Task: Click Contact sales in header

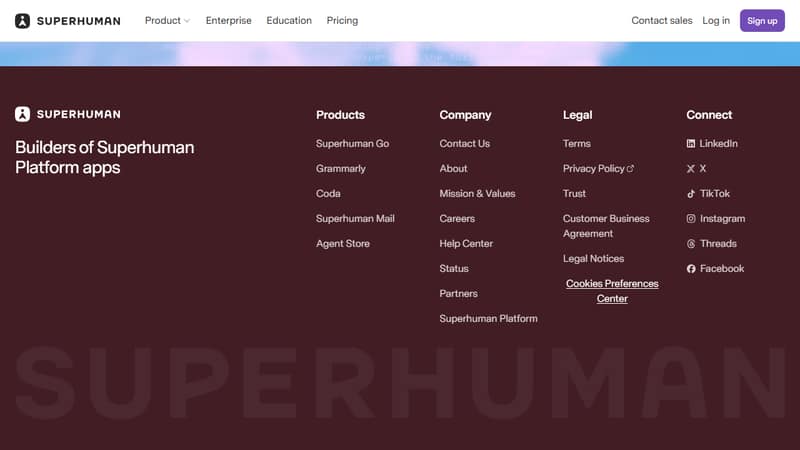Action: [x=662, y=20]
